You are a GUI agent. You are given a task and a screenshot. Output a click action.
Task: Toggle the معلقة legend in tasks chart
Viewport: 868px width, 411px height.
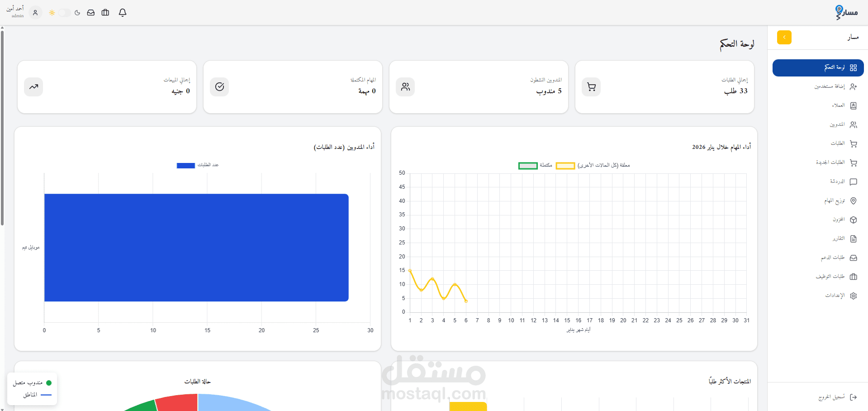[593, 165]
